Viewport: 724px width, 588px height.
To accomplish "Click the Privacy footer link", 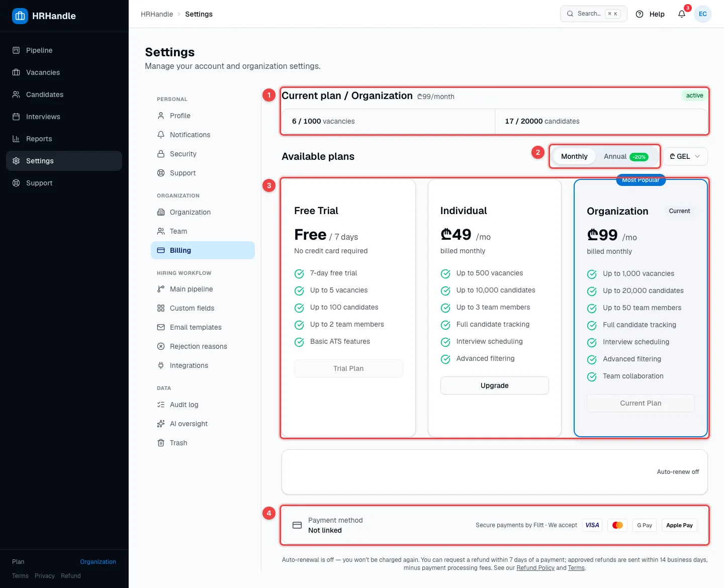I will coord(45,576).
